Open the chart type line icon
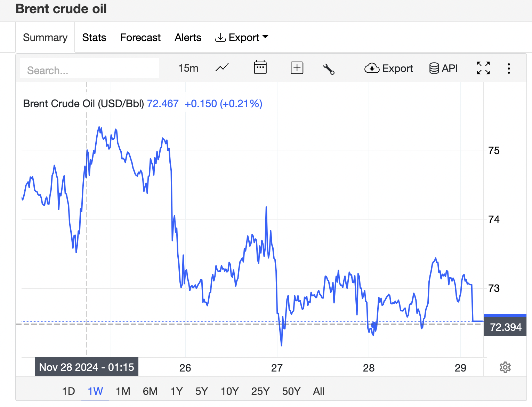The image size is (532, 407). coord(222,68)
